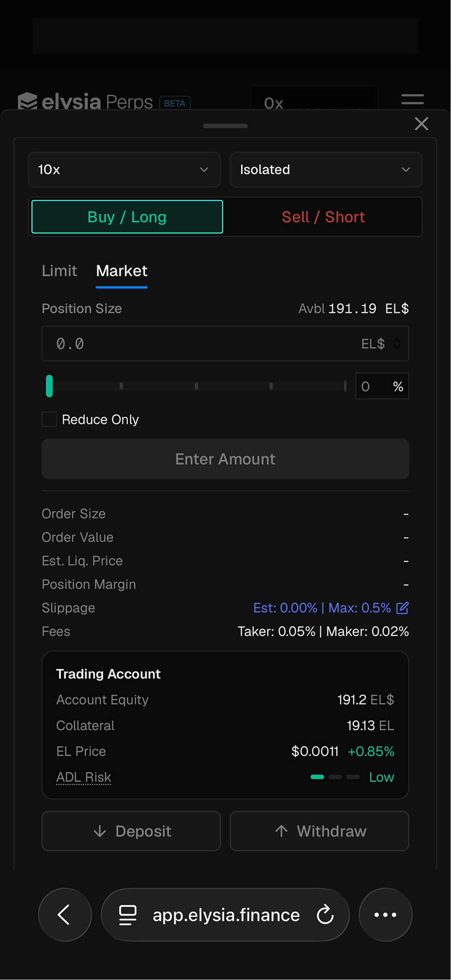Enable the Reduce Only checkbox
The image size is (451, 980).
click(49, 420)
